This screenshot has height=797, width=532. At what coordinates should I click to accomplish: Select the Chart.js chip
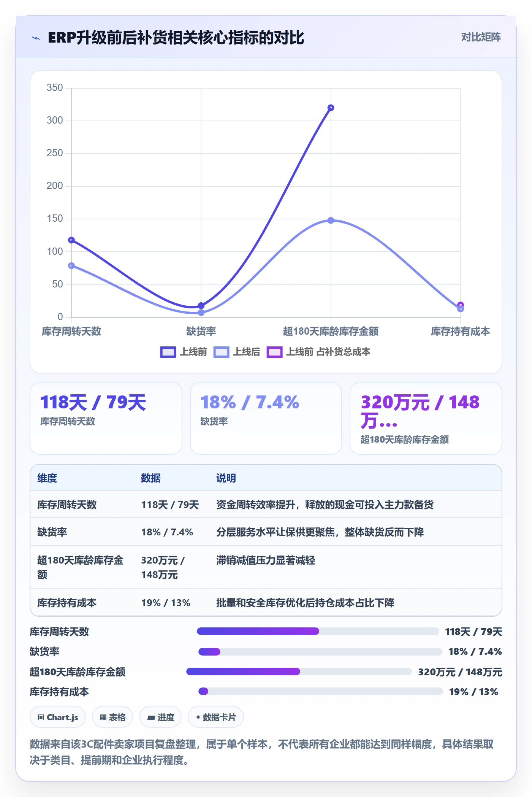(x=58, y=717)
